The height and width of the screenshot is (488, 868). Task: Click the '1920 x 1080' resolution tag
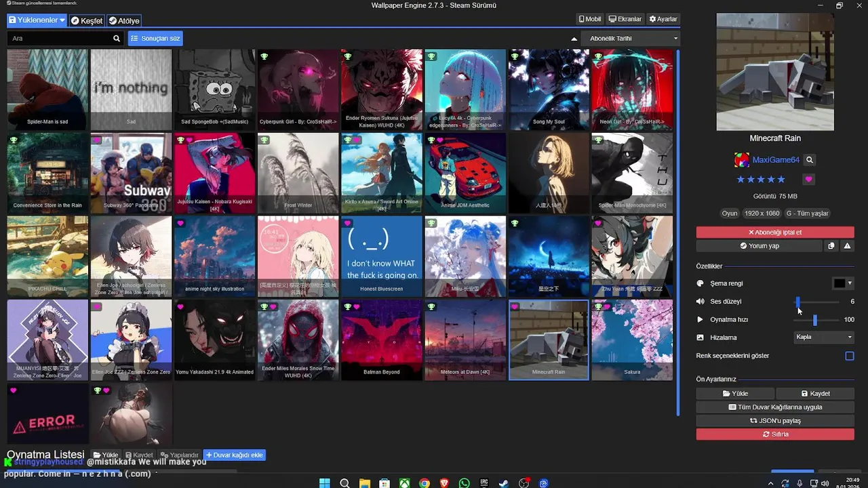(762, 213)
